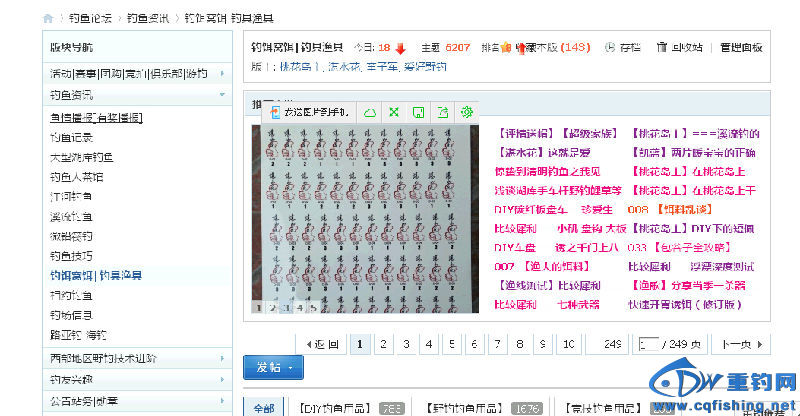Open moderator 桃花岛上 profile link

pos(300,67)
